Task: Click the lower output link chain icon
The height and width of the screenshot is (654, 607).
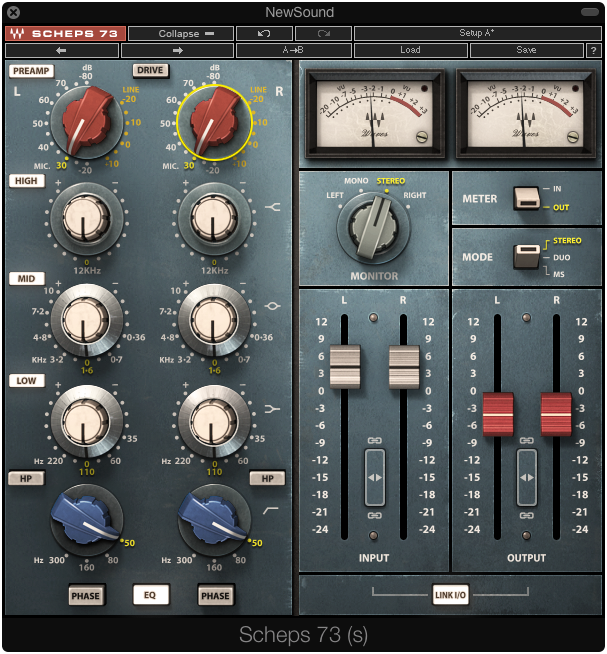Action: 526,516
